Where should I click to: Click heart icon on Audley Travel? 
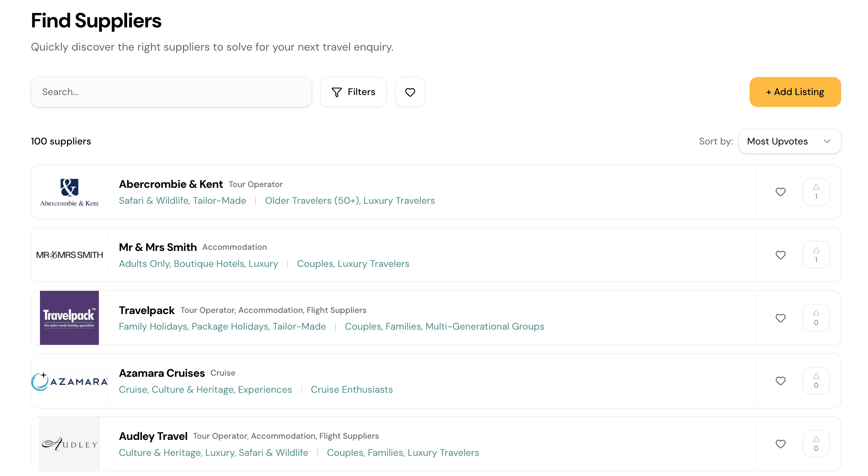pos(780,444)
